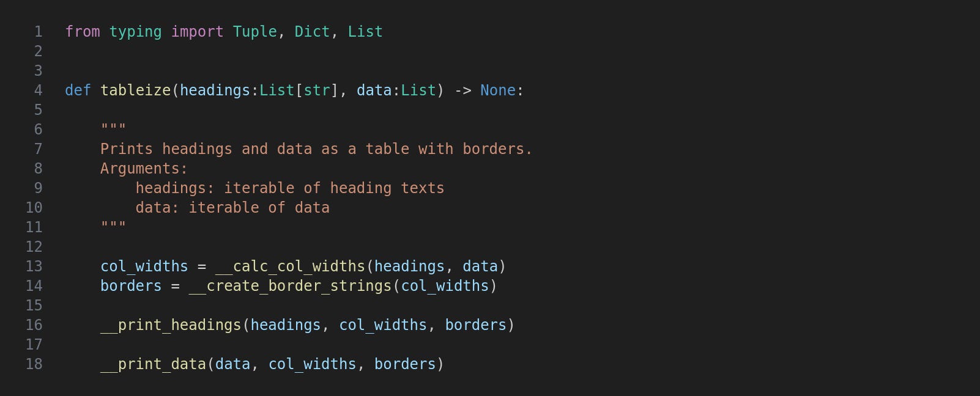Click the borders variable assignment on line 14
This screenshot has height=396, width=980.
point(131,286)
